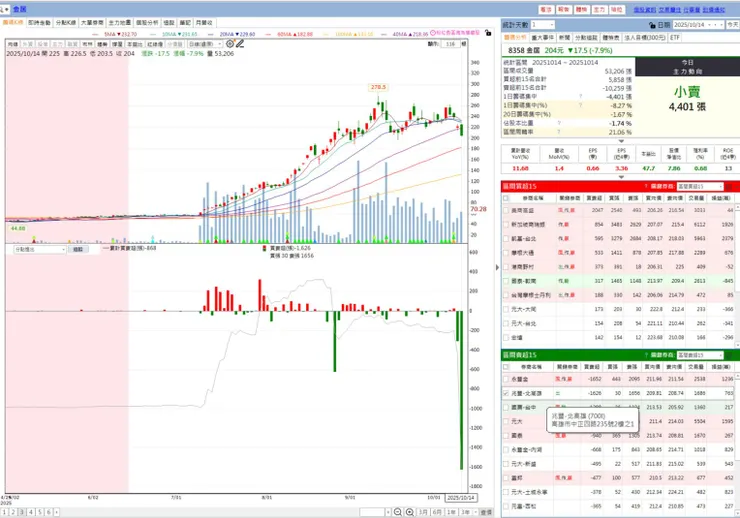Screen dimensions: 740x518
Task: Tick the 元大-大同 row checkbox
Action: coord(506,309)
